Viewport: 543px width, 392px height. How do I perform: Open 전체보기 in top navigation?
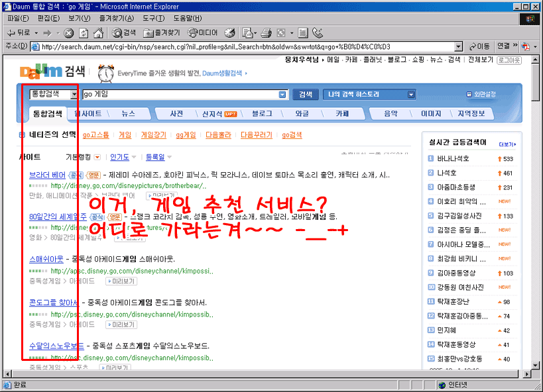coord(480,60)
